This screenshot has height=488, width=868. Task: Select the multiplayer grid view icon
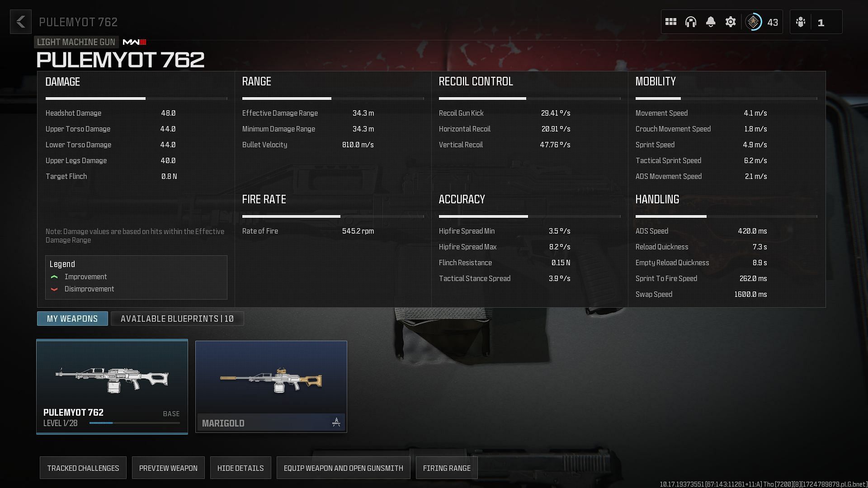pyautogui.click(x=671, y=22)
